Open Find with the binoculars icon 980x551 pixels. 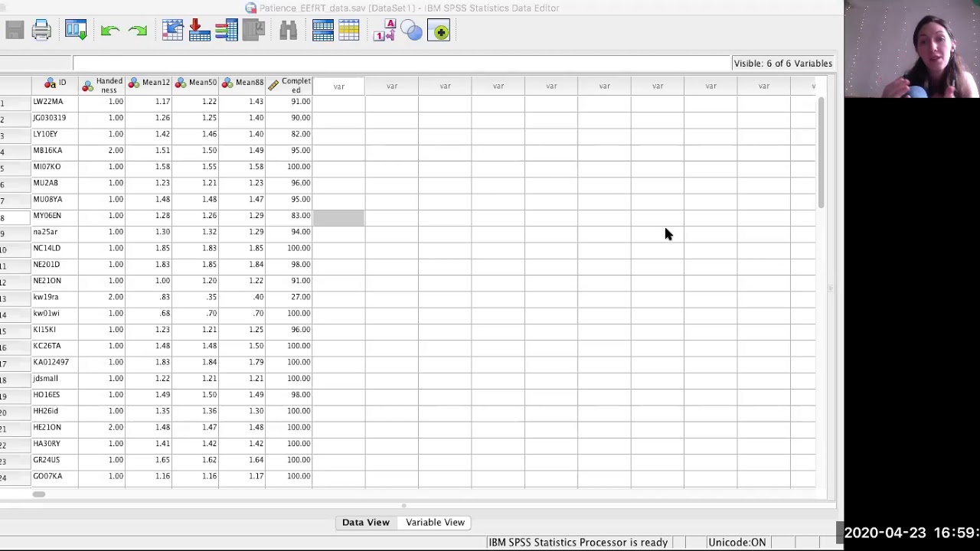point(288,31)
